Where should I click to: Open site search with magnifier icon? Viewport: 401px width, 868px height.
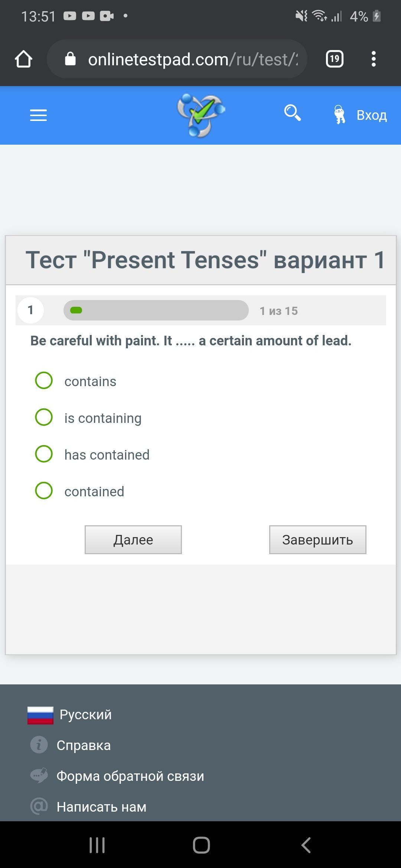(292, 113)
